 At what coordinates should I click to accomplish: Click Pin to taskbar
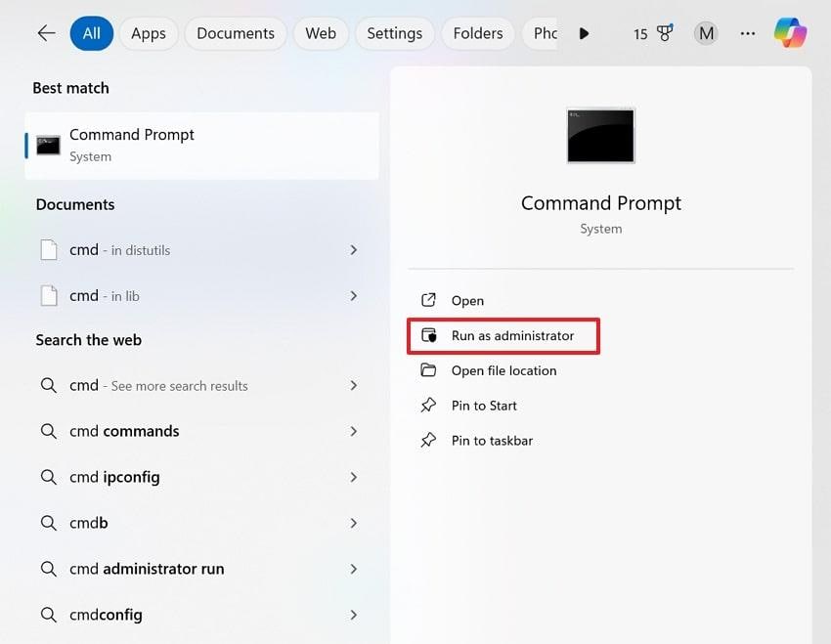pos(492,441)
